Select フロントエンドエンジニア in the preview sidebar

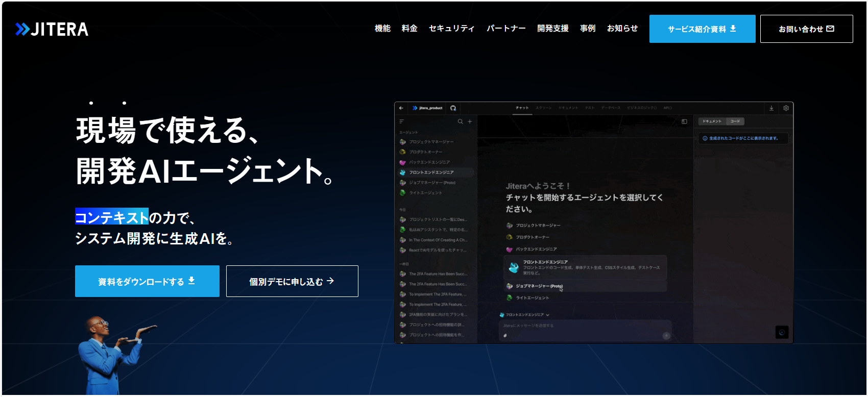[x=436, y=172]
